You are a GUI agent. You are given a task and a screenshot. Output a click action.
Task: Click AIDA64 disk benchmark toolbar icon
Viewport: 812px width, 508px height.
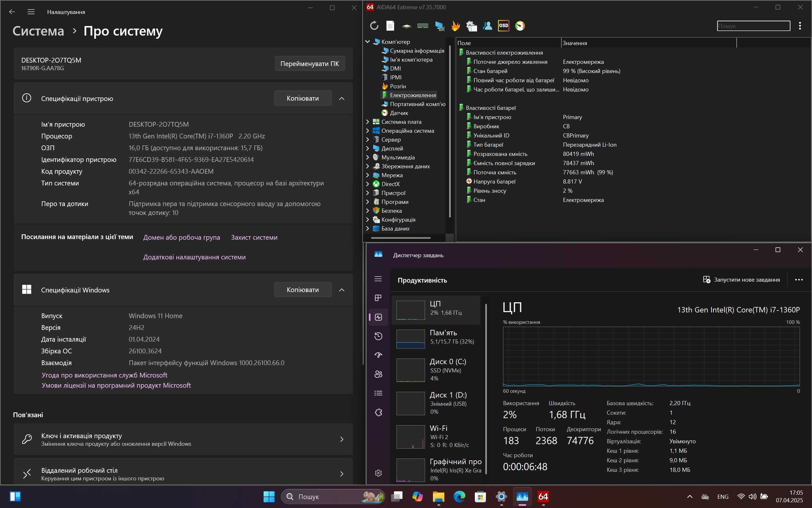(x=406, y=26)
